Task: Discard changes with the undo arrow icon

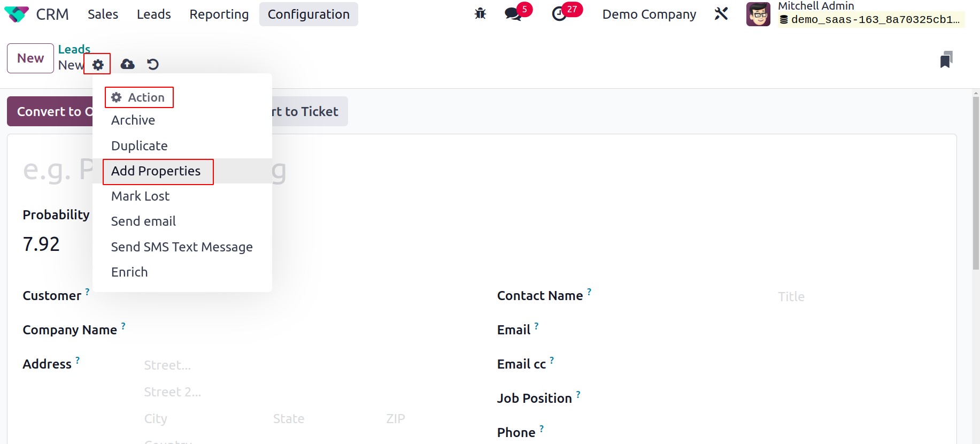Action: tap(153, 64)
